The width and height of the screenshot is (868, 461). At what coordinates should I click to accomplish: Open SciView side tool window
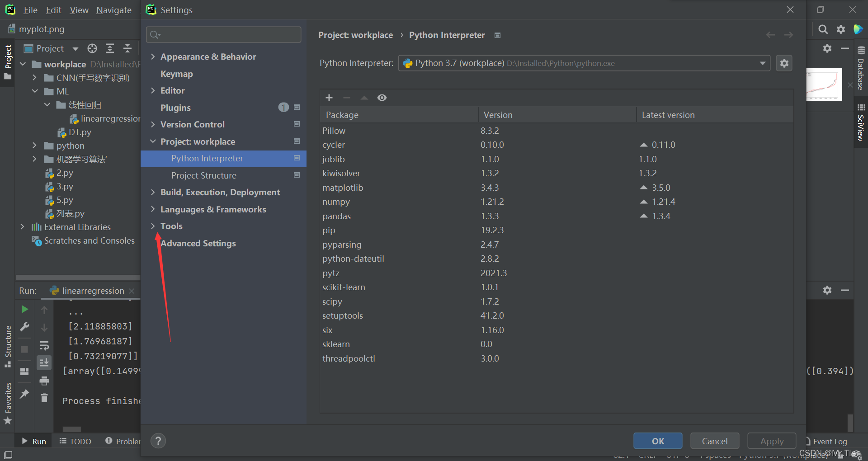tap(861, 122)
